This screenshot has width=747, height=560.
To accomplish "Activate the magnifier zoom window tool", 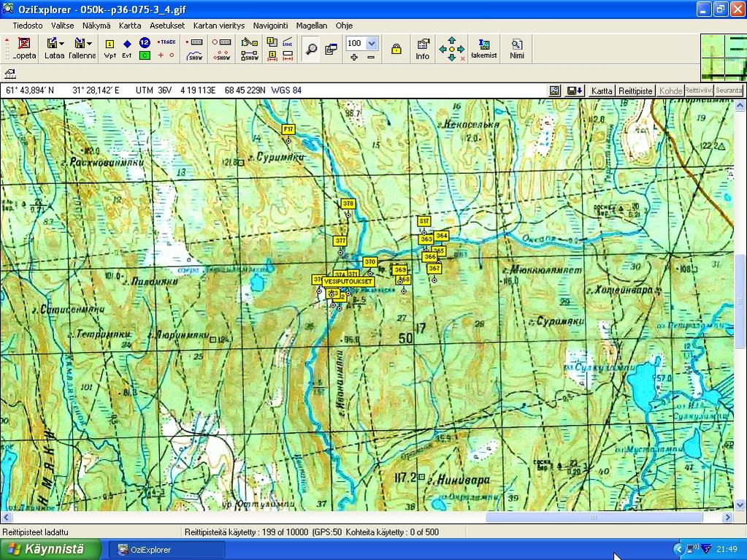I will 311,49.
